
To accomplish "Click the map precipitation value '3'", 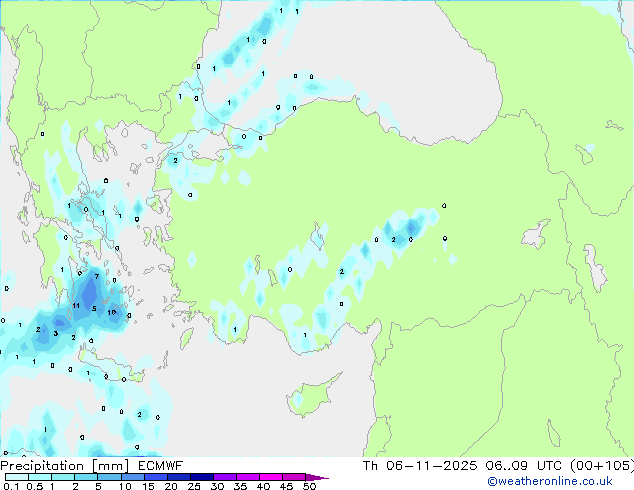I will click(56, 334).
